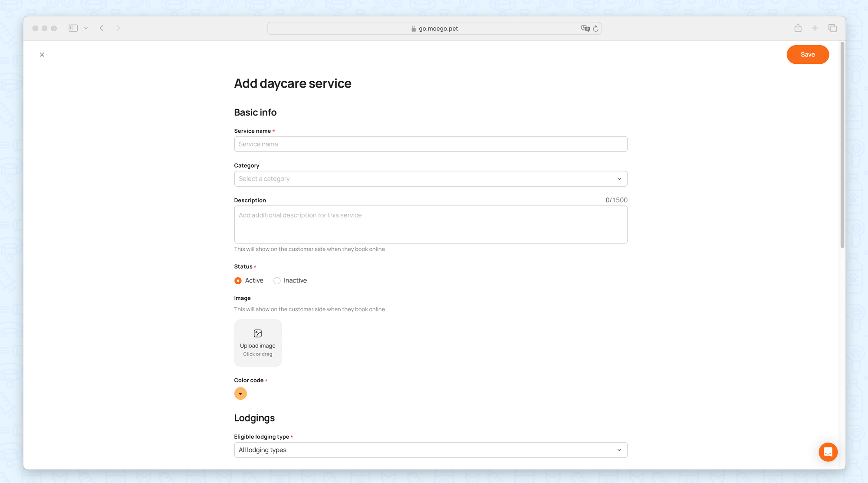The image size is (868, 483).
Task: Reload the page
Action: point(595,29)
